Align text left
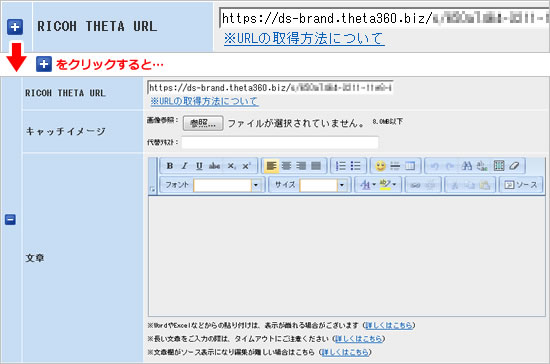The image size is (550, 364). [271, 166]
